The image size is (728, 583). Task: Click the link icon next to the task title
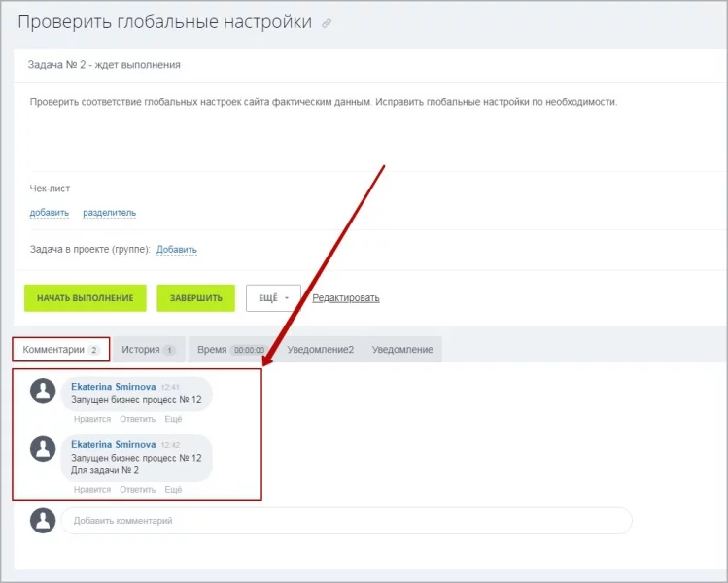[327, 24]
